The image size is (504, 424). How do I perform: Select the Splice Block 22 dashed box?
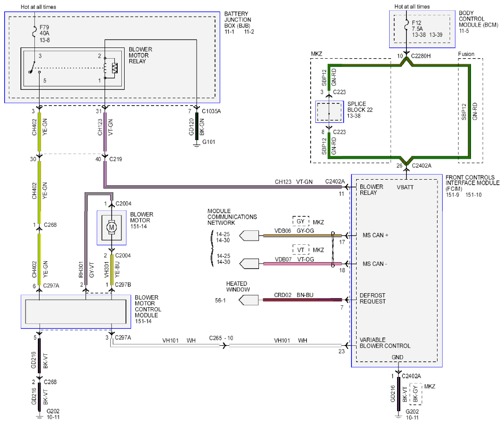[x=330, y=112]
